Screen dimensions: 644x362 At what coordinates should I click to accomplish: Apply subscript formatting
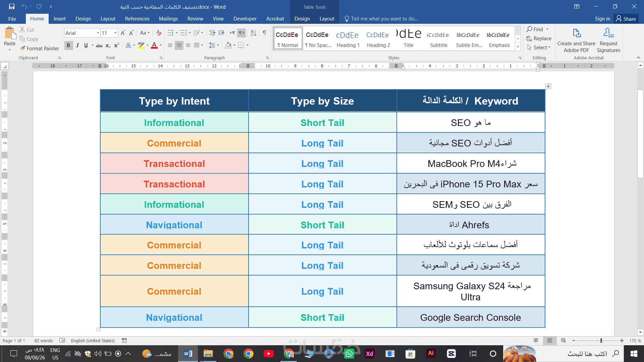(108, 45)
